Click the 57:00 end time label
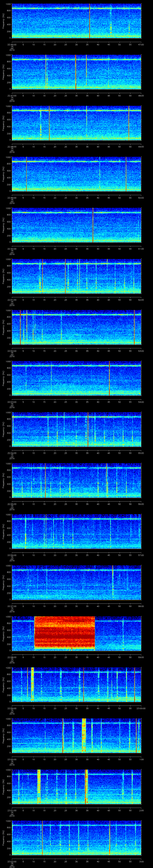The width and height of the screenshot is (153, 868). 141,555
